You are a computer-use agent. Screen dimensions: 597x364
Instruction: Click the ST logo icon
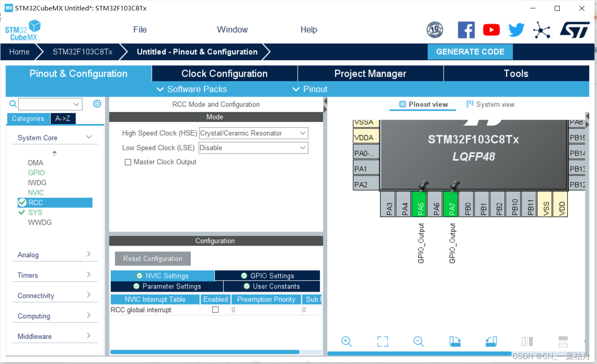pyautogui.click(x=575, y=30)
